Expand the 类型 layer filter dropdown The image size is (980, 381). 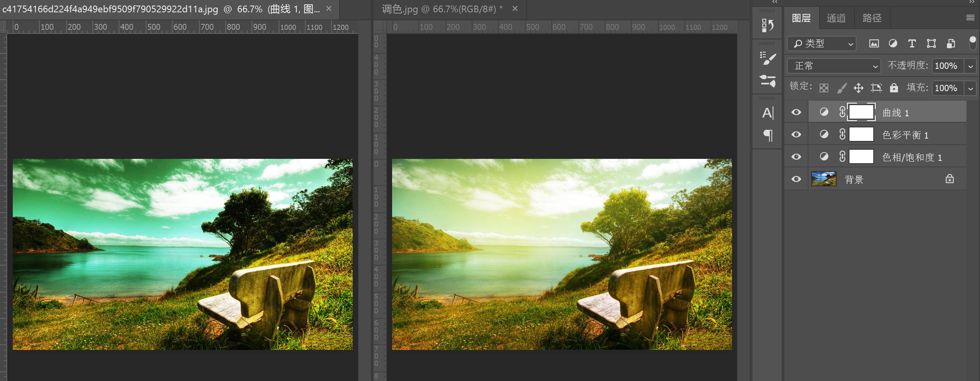[x=822, y=44]
